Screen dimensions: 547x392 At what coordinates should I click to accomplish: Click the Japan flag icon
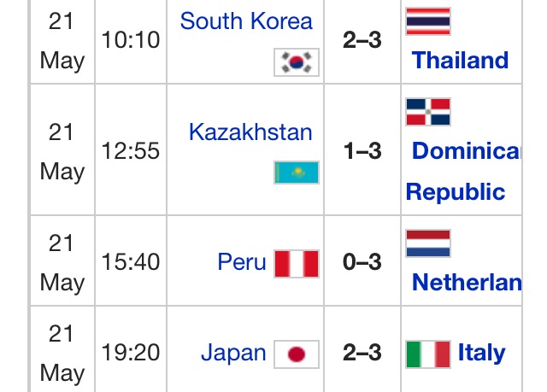[297, 354]
